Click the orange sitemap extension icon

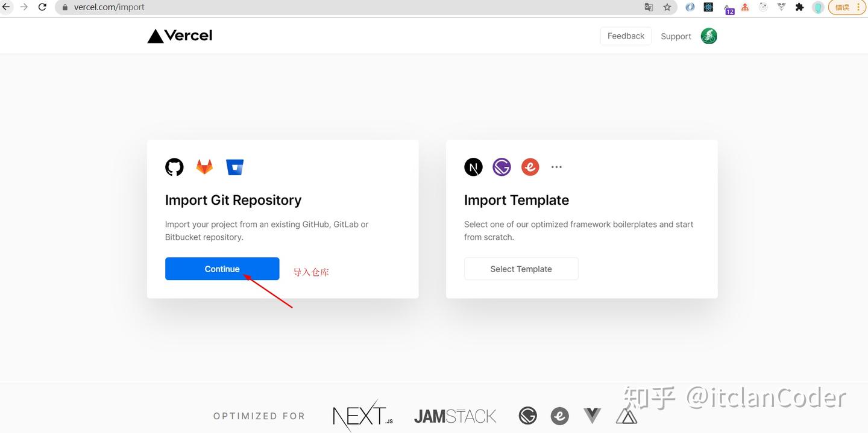pos(745,7)
